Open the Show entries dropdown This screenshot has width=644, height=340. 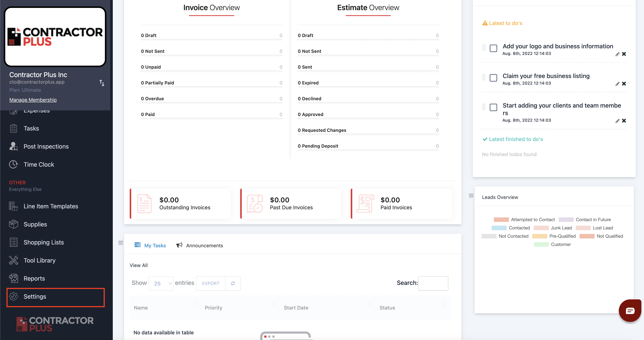click(161, 283)
